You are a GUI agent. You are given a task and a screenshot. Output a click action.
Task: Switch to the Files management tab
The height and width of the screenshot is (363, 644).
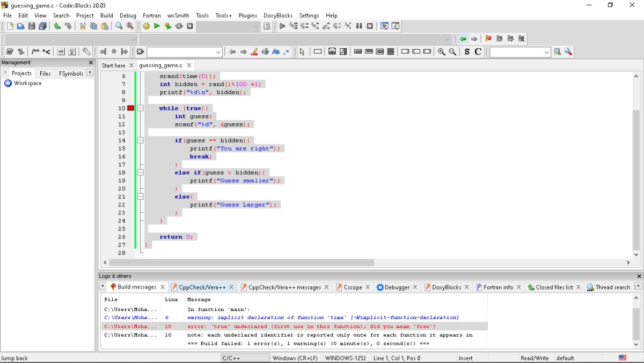click(46, 73)
